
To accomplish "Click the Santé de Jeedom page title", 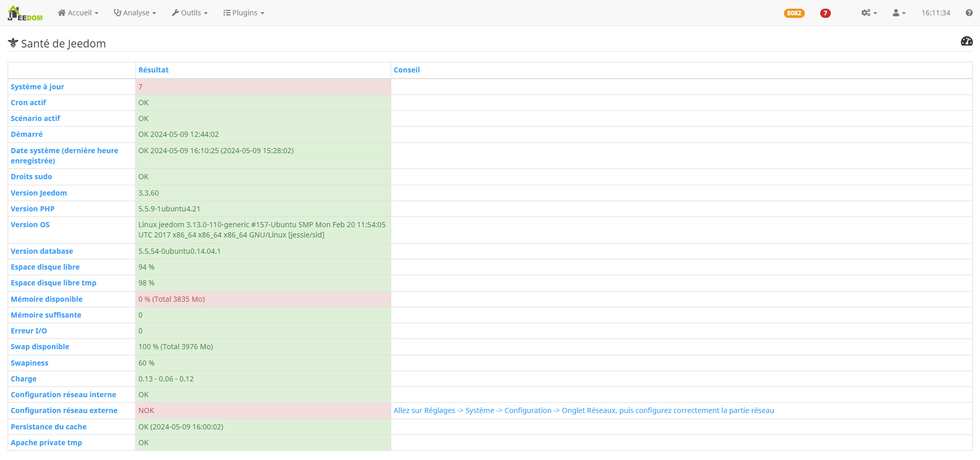I will point(63,43).
